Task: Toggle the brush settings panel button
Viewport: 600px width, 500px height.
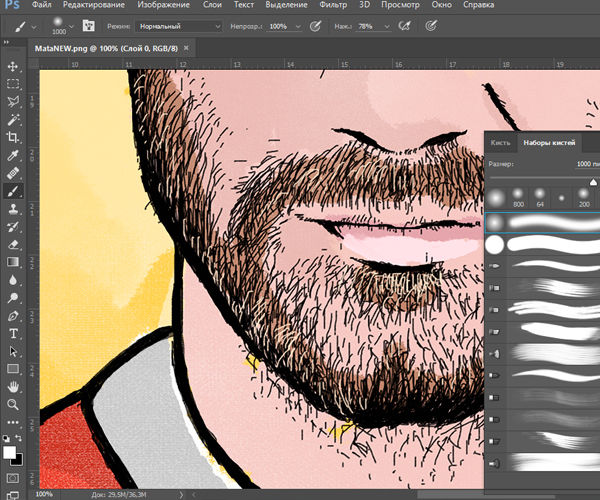Action: 88,25
